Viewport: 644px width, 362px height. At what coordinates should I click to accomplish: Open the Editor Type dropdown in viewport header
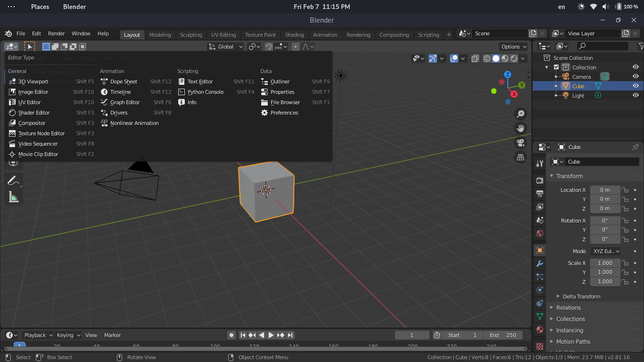[11, 47]
